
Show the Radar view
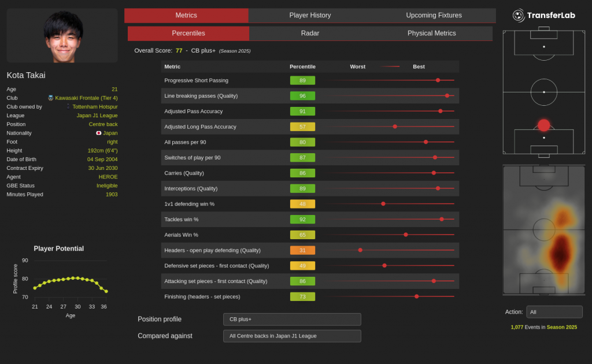pyautogui.click(x=310, y=34)
